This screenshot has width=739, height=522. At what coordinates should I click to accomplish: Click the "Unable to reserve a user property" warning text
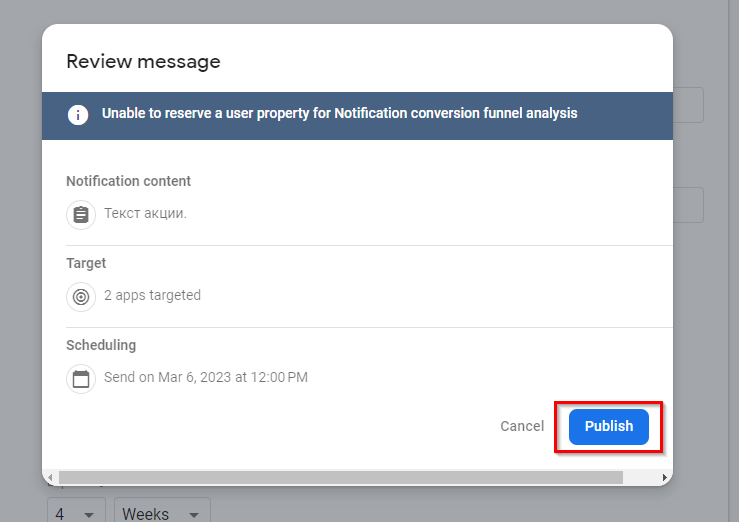tap(339, 114)
